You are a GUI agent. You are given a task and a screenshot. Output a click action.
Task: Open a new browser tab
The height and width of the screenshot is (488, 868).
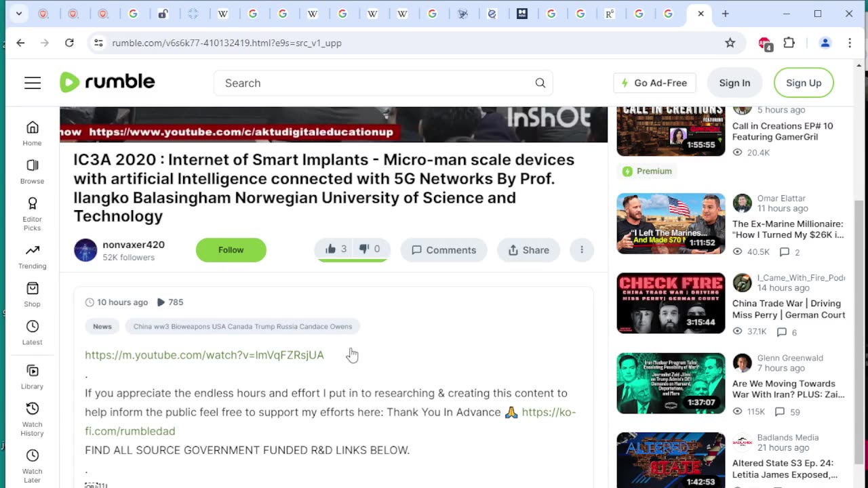click(725, 14)
